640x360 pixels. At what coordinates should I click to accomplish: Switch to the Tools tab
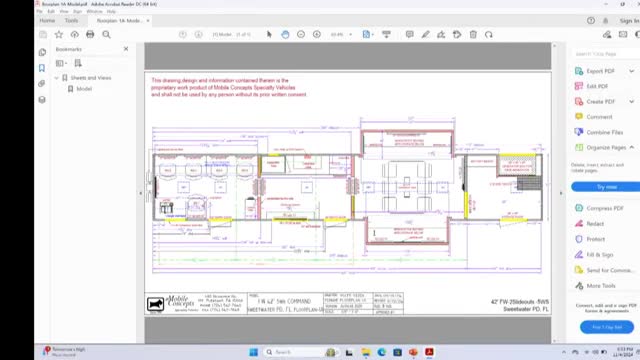pos(71,20)
